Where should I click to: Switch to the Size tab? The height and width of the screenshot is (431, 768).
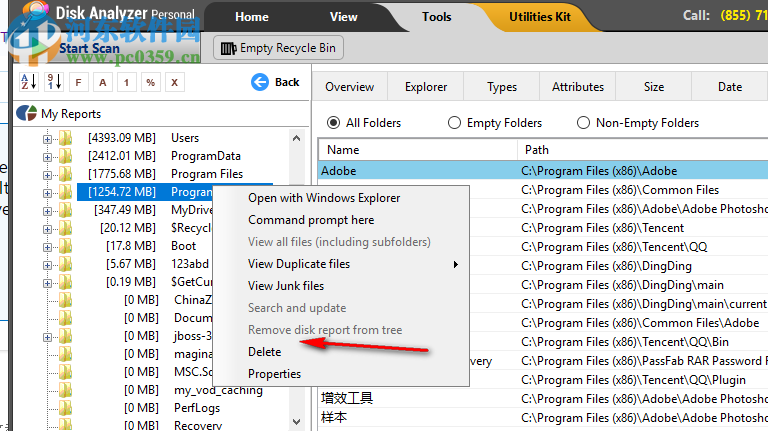click(653, 87)
